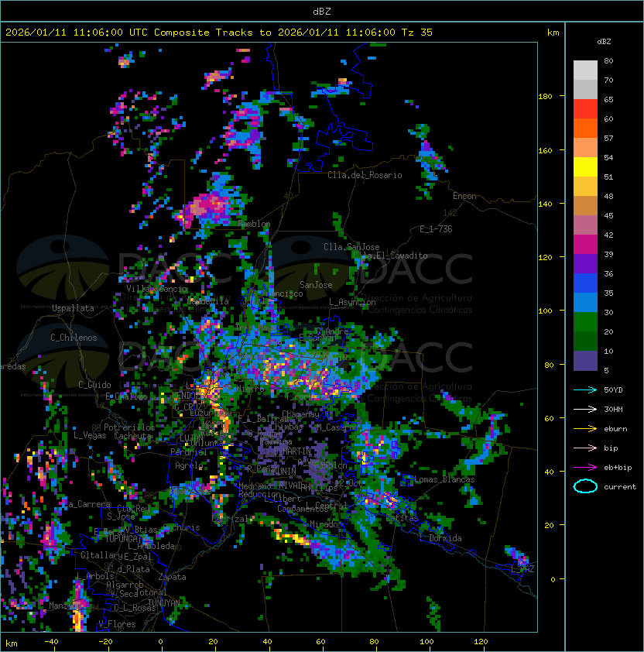Click the cyan ellipse for current track

585,486
